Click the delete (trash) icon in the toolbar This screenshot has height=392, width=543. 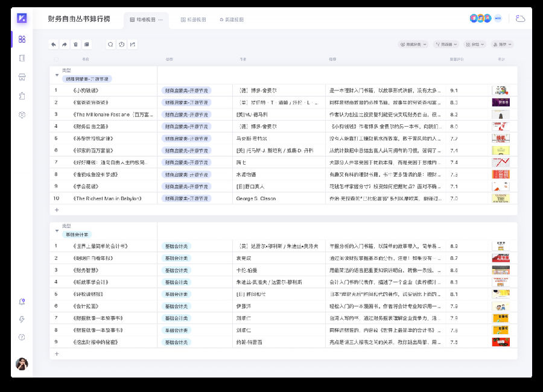pyautogui.click(x=75, y=45)
